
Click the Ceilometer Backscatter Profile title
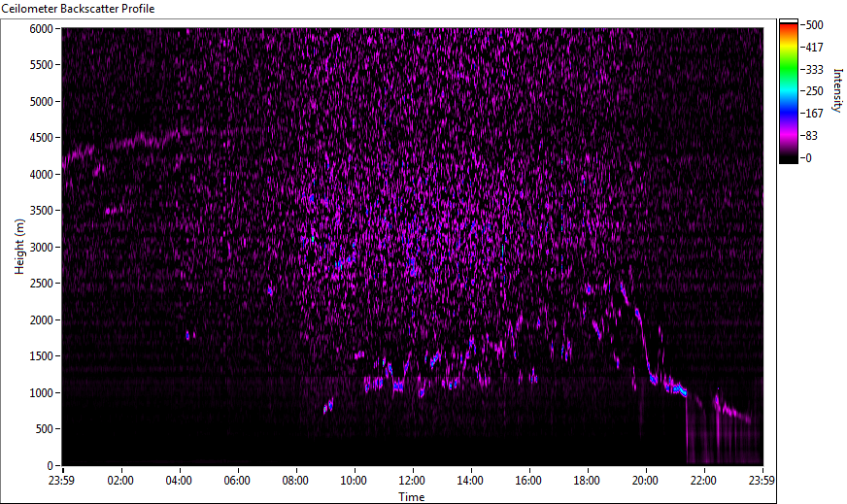[x=78, y=8]
